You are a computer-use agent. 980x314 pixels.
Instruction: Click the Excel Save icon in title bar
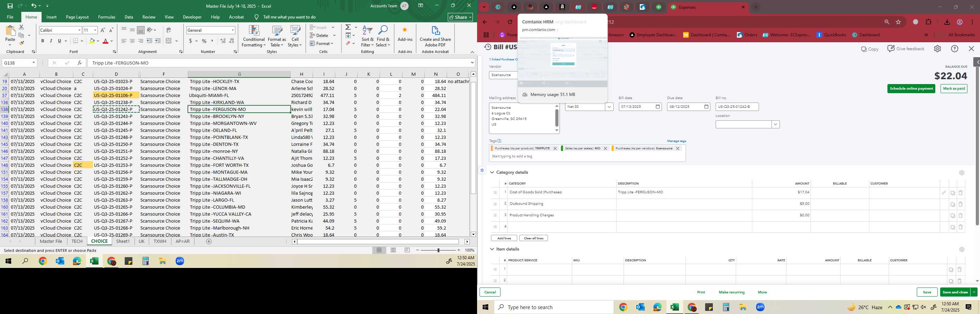10,6
